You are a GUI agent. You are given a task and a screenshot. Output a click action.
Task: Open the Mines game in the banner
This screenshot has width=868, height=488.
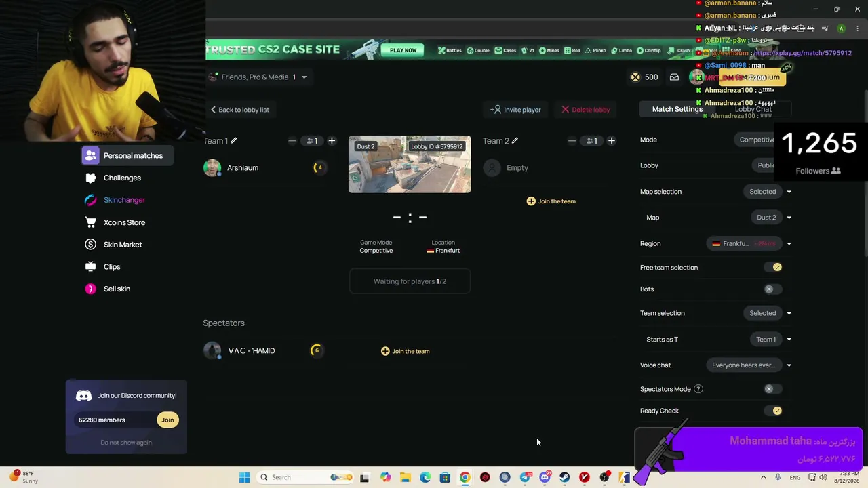[549, 50]
